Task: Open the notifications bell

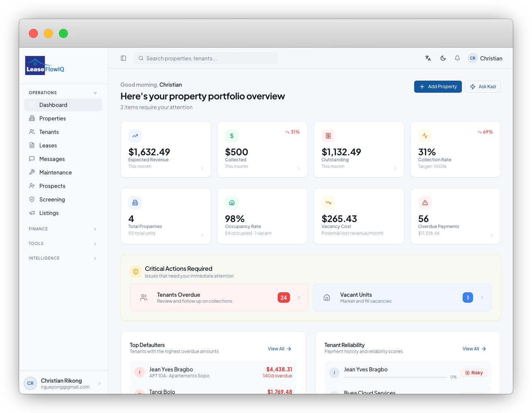Action: pos(457,58)
